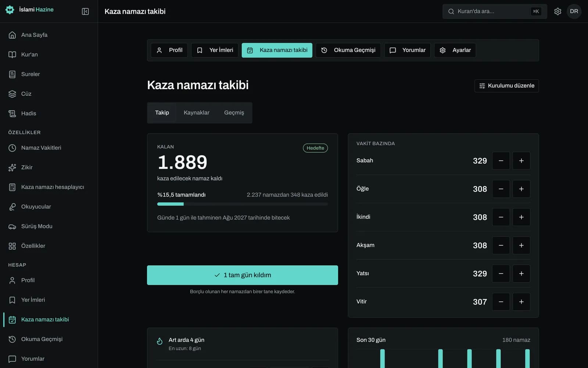The image size is (588, 368).
Task: Open Yorumlar in the sidebar
Action: click(49, 359)
